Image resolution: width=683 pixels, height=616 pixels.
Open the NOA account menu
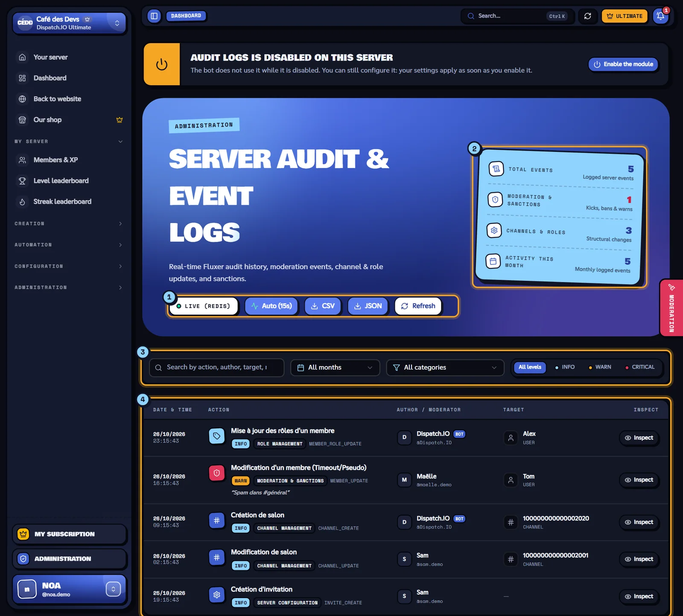click(69, 589)
